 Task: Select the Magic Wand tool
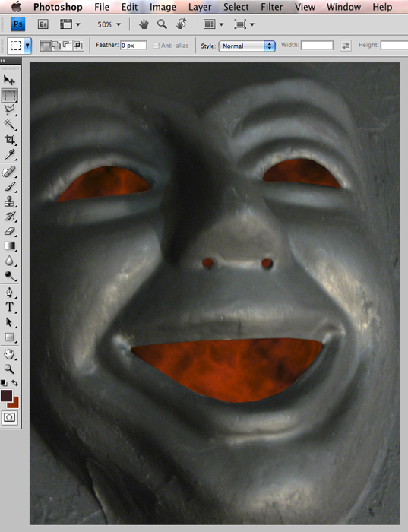coord(9,125)
